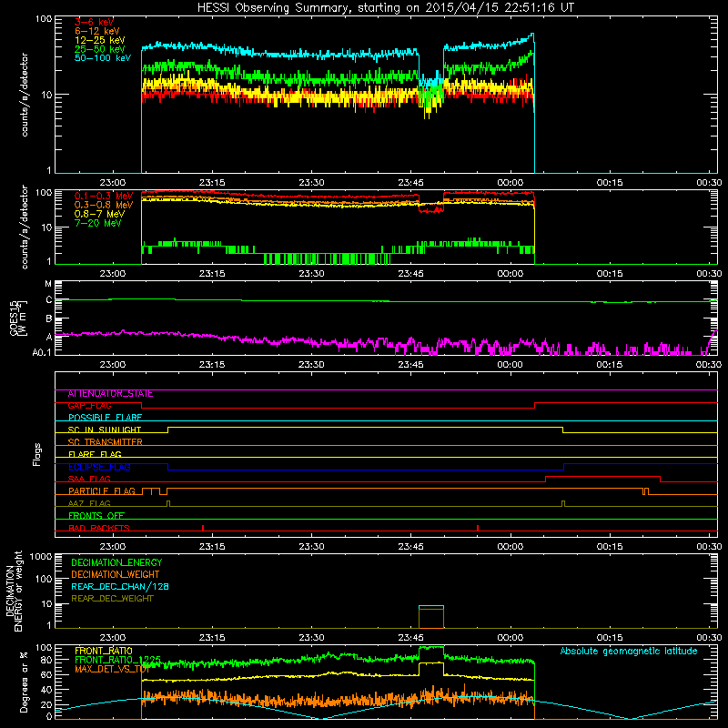Select the cyan 50-100 keV legend label

(x=103, y=58)
